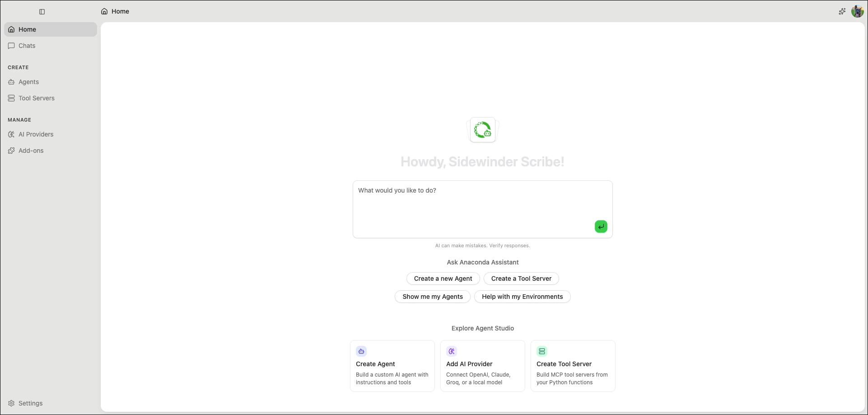This screenshot has height=415, width=868.
Task: Click the Home breadcrumb text in the header
Action: (121, 11)
